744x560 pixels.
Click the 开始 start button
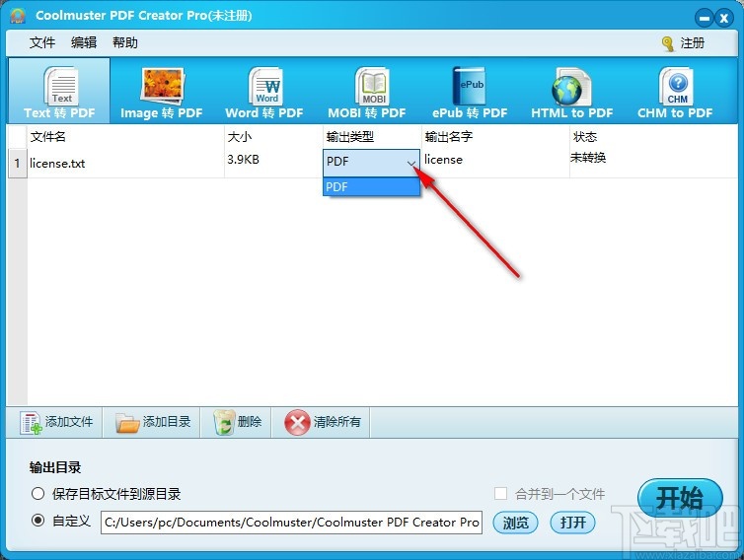coord(680,498)
